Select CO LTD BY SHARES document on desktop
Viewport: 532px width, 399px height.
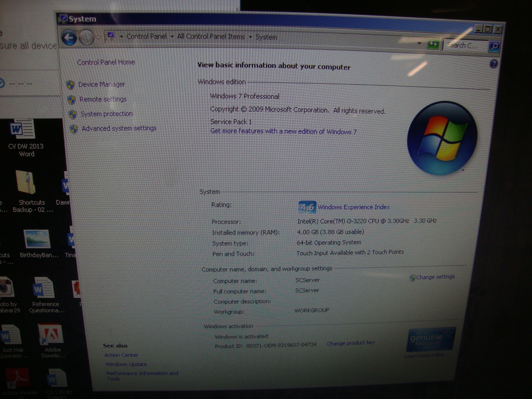58,384
